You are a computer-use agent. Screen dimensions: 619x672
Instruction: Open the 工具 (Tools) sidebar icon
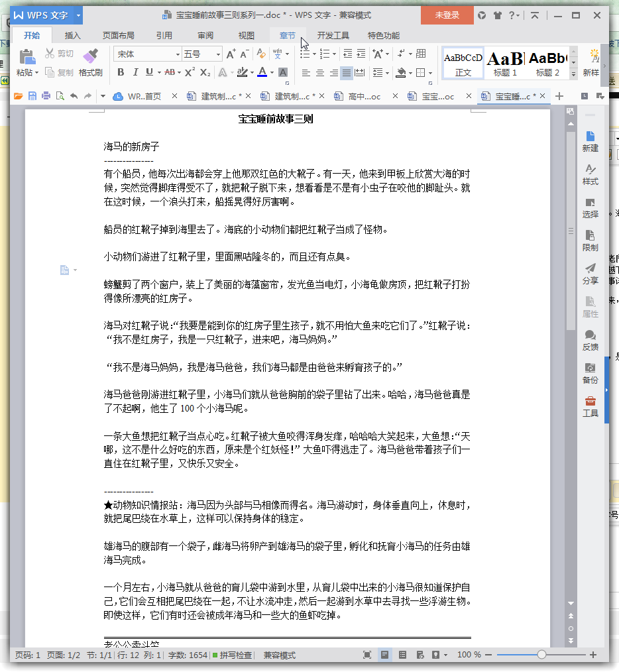(591, 406)
